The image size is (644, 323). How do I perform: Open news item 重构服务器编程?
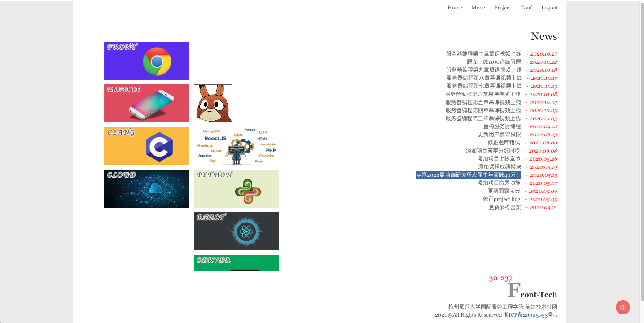[502, 127]
